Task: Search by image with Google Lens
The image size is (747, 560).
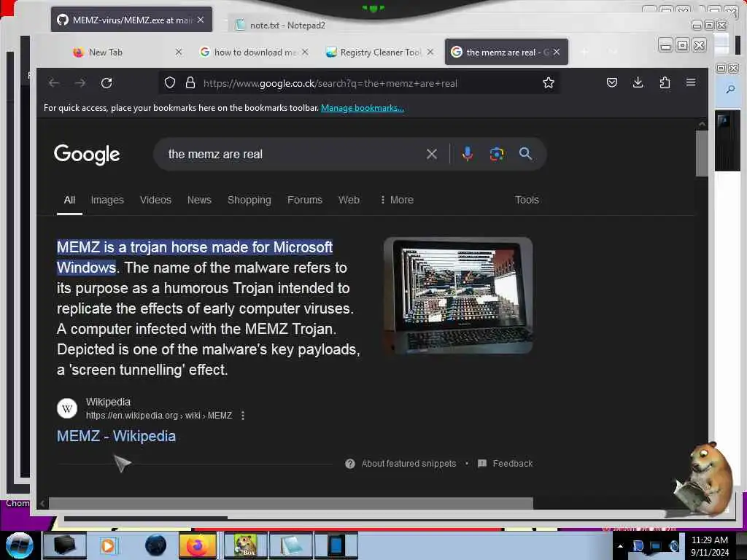Action: click(x=496, y=154)
